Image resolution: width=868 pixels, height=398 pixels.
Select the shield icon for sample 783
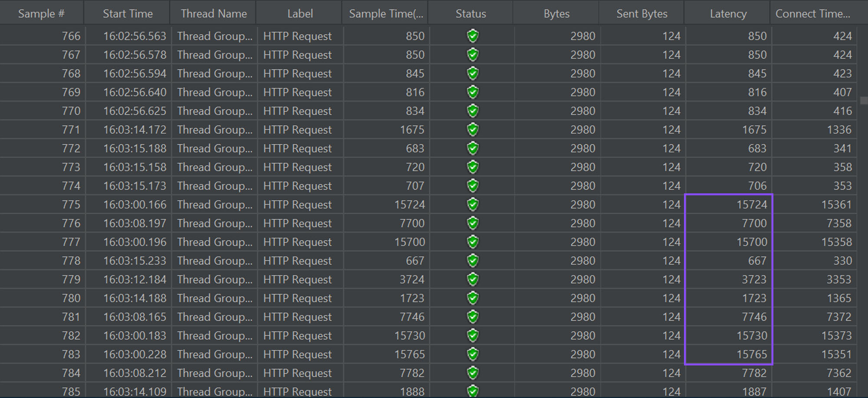473,354
